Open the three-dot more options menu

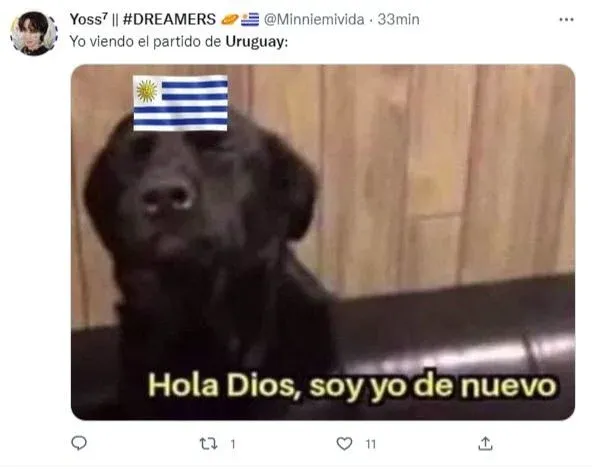(566, 20)
